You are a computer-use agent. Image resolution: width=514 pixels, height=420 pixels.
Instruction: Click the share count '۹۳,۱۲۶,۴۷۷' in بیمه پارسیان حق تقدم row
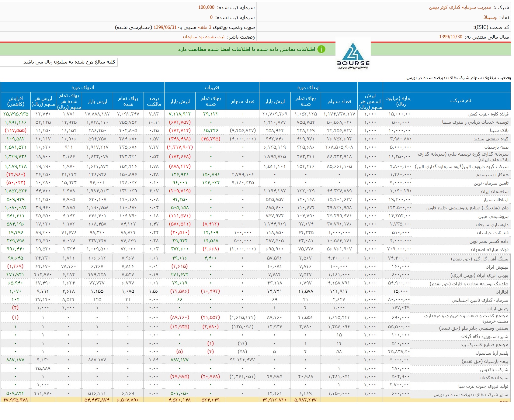[243, 360]
